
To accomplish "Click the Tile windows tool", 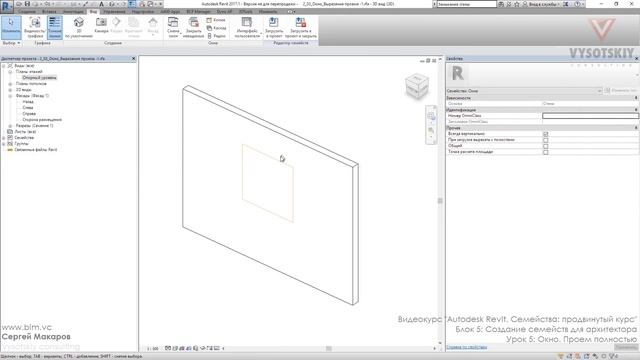I will coord(216,36).
